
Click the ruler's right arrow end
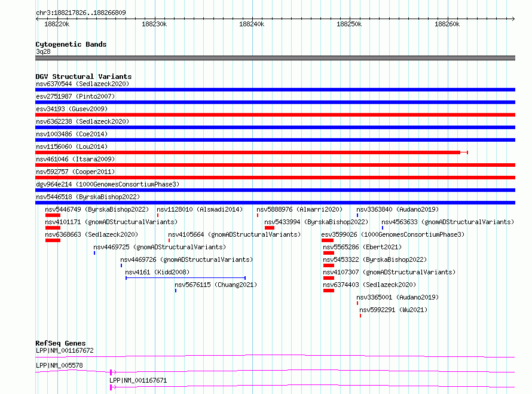(x=513, y=19)
